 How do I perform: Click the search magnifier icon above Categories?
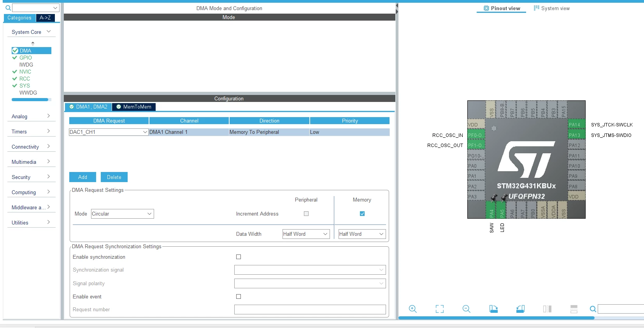(x=8, y=8)
